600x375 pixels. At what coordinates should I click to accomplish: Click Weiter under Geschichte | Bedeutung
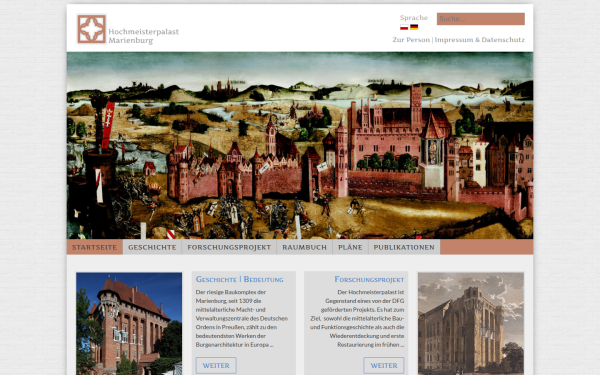(216, 365)
